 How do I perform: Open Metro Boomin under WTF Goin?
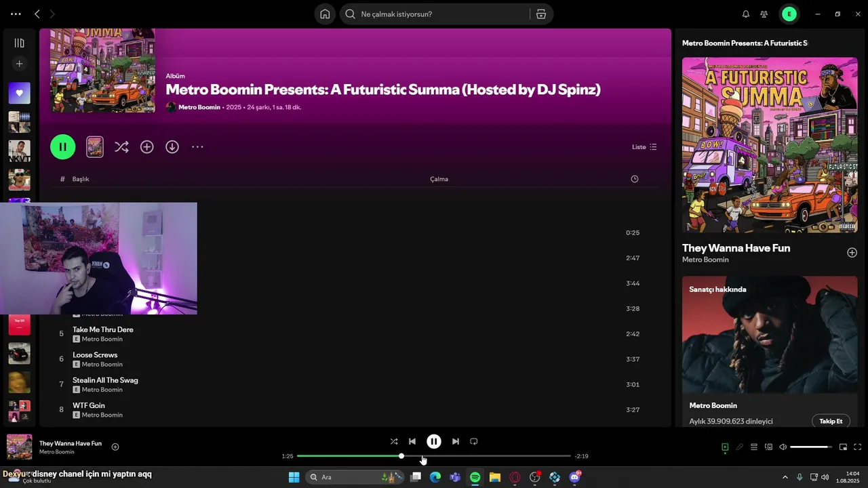point(102,415)
